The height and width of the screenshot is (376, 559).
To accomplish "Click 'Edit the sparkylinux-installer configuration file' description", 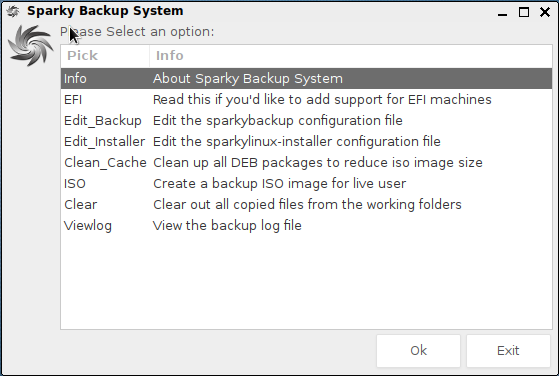I will 297,141.
